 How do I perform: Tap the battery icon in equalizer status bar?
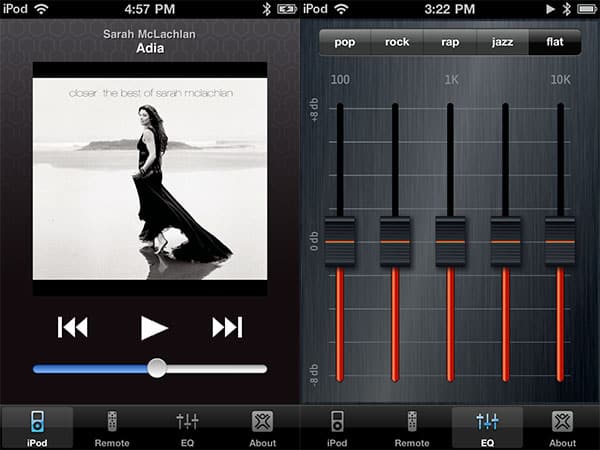(x=587, y=9)
